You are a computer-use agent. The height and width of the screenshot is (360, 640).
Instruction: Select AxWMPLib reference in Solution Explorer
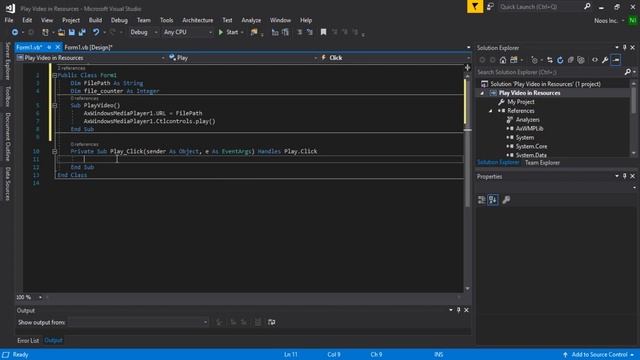pyautogui.click(x=529, y=129)
